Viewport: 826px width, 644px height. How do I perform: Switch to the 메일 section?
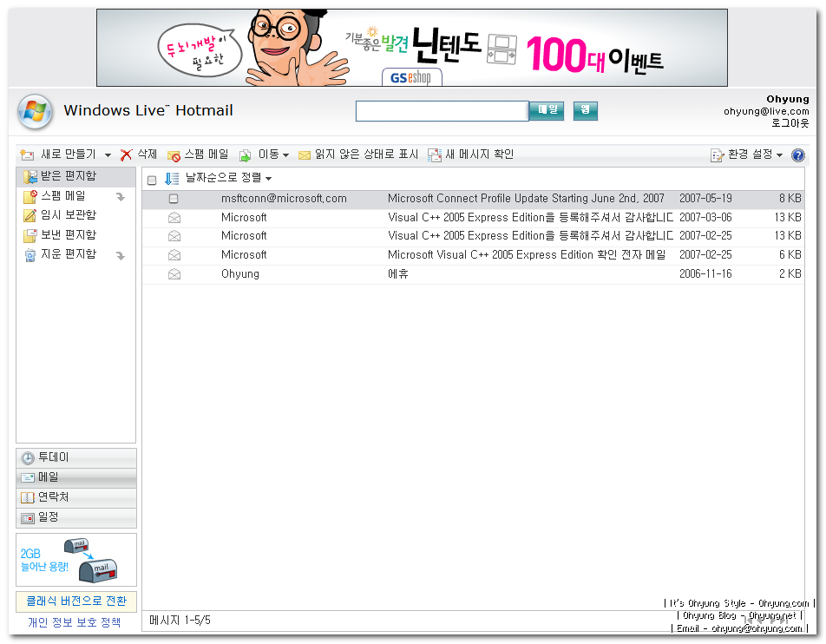(x=76, y=478)
